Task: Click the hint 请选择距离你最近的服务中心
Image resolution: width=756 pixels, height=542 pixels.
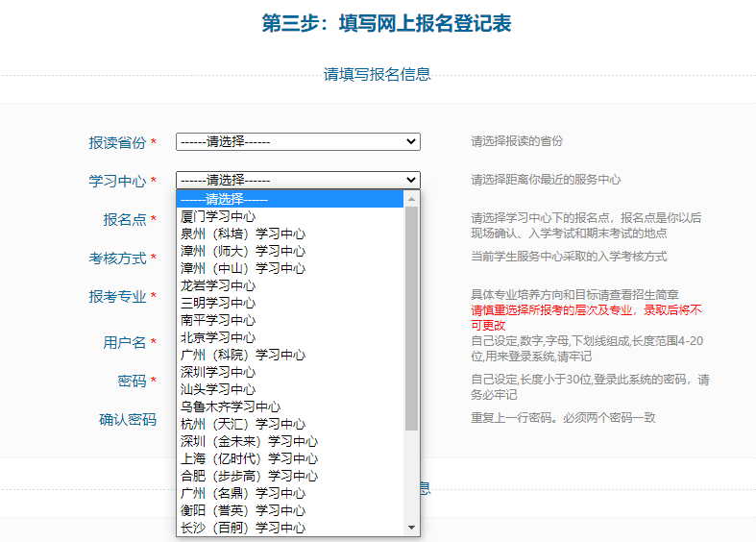Action: click(546, 180)
